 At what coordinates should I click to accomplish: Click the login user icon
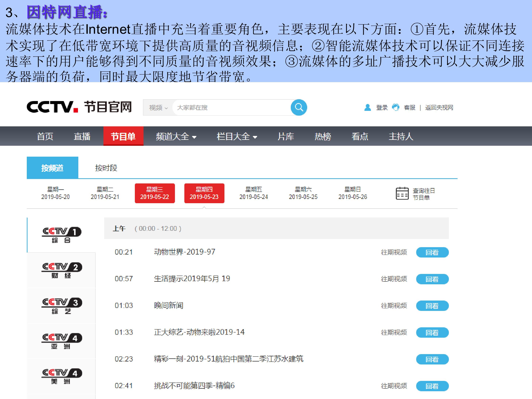pos(367,107)
